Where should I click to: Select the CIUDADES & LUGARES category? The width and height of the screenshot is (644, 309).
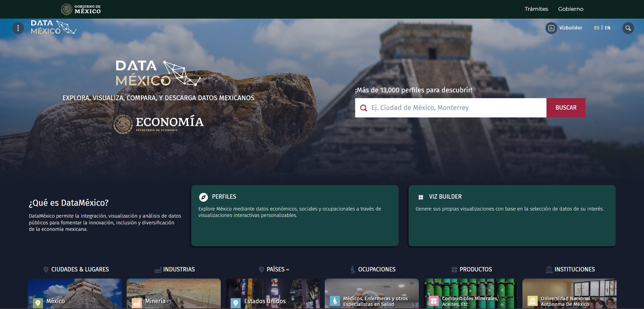pyautogui.click(x=80, y=270)
